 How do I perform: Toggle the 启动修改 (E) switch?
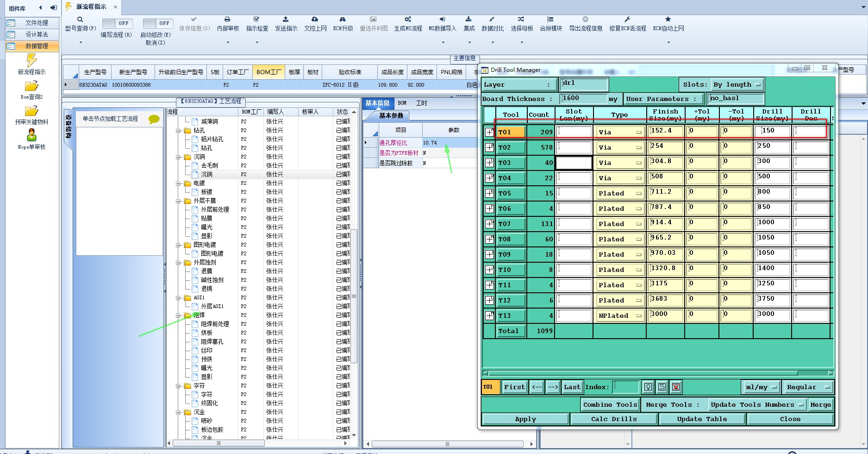click(x=158, y=23)
